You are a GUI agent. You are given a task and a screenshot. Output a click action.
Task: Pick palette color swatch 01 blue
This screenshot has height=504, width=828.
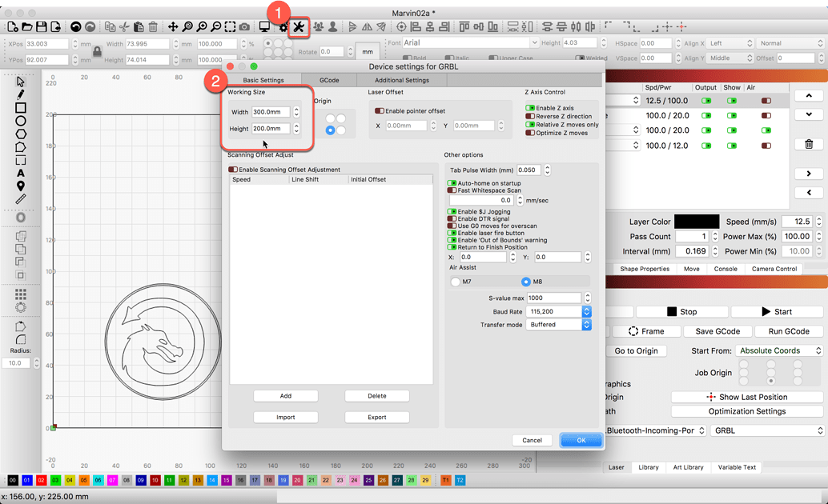pyautogui.click(x=27, y=480)
